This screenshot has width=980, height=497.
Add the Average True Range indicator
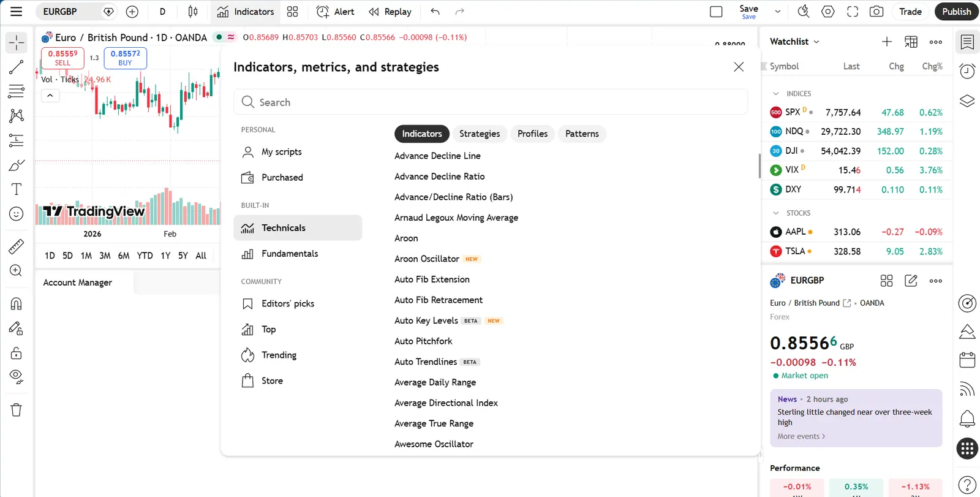coord(434,423)
